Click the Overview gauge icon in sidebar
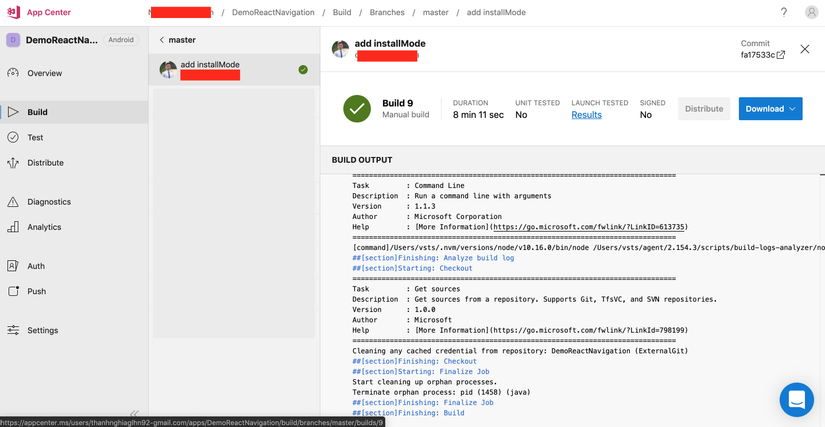Image resolution: width=825 pixels, height=427 pixels. tap(13, 73)
